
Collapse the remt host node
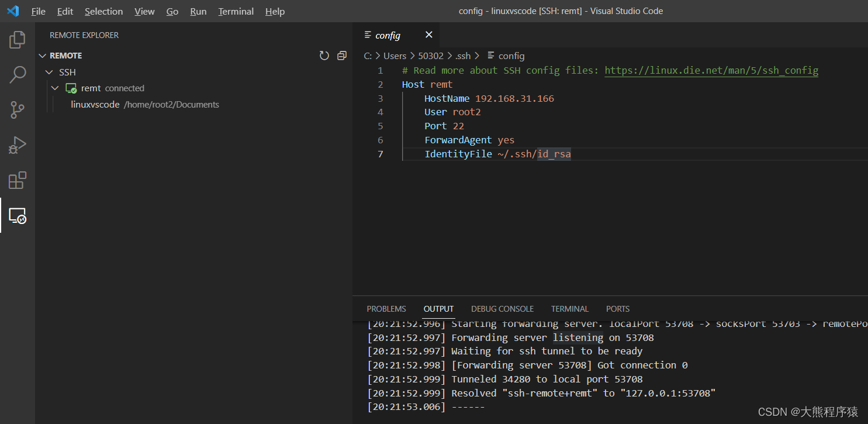[56, 88]
